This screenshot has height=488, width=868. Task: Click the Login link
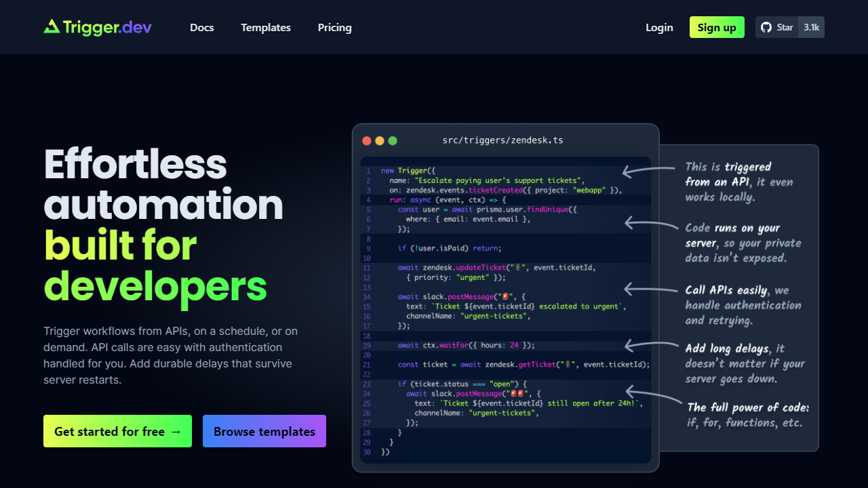(659, 28)
